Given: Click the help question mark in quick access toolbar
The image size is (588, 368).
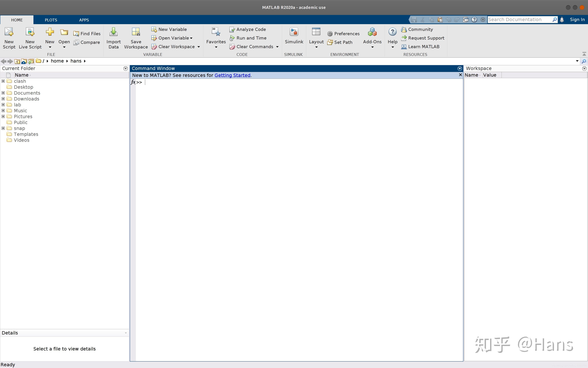Looking at the screenshot, I should [474, 20].
